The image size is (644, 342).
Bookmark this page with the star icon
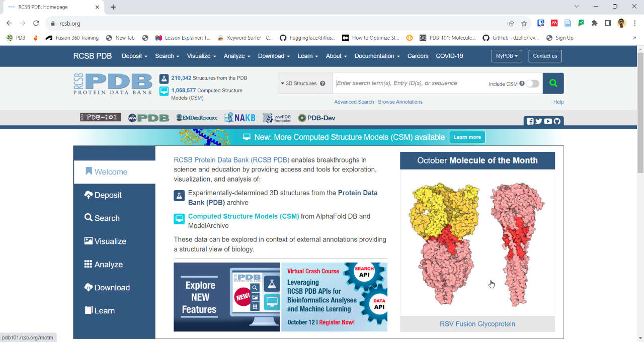click(x=524, y=23)
